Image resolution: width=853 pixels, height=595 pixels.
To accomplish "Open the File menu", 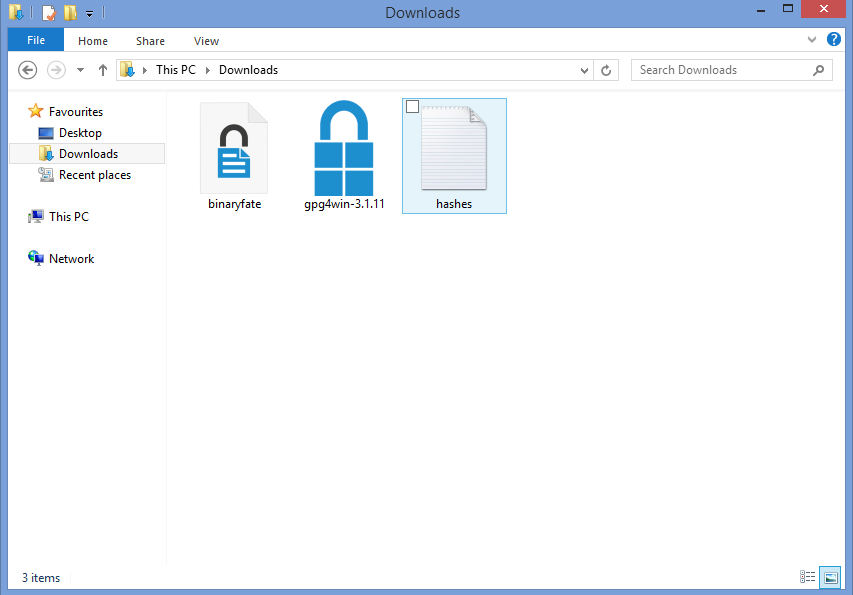I will click(x=35, y=40).
